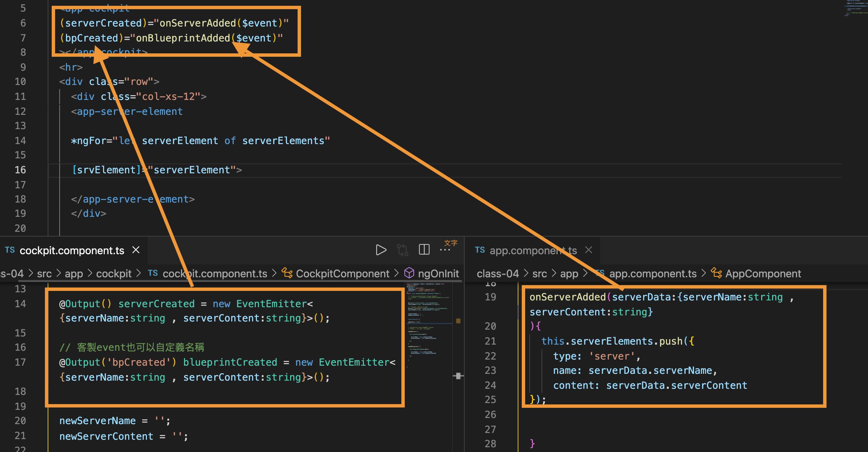Click 'onBlueprintAdded($event)' handler text

[207, 38]
